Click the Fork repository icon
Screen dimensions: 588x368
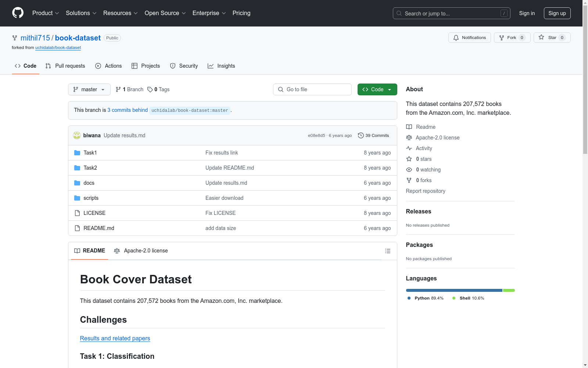pyautogui.click(x=502, y=38)
